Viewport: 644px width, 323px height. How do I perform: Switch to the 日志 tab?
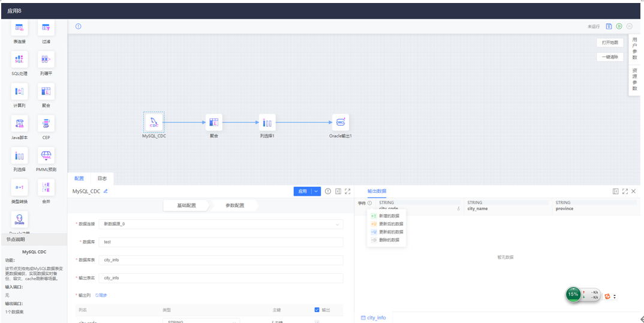click(102, 178)
